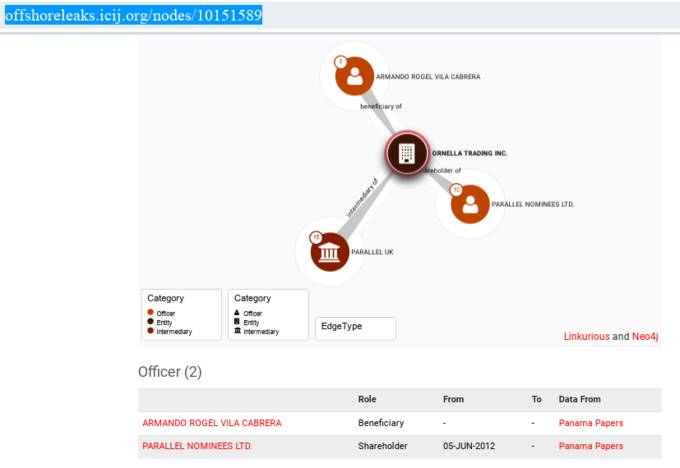The width and height of the screenshot is (680, 468).
Task: Click the offshoreleaks URL address field
Action: [x=134, y=16]
